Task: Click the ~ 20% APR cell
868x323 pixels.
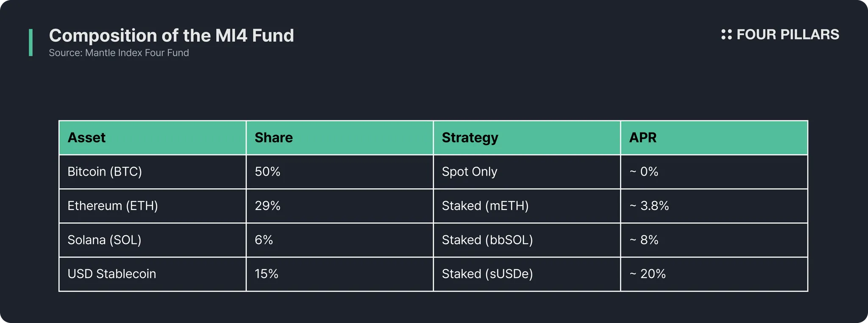Action: (648, 274)
